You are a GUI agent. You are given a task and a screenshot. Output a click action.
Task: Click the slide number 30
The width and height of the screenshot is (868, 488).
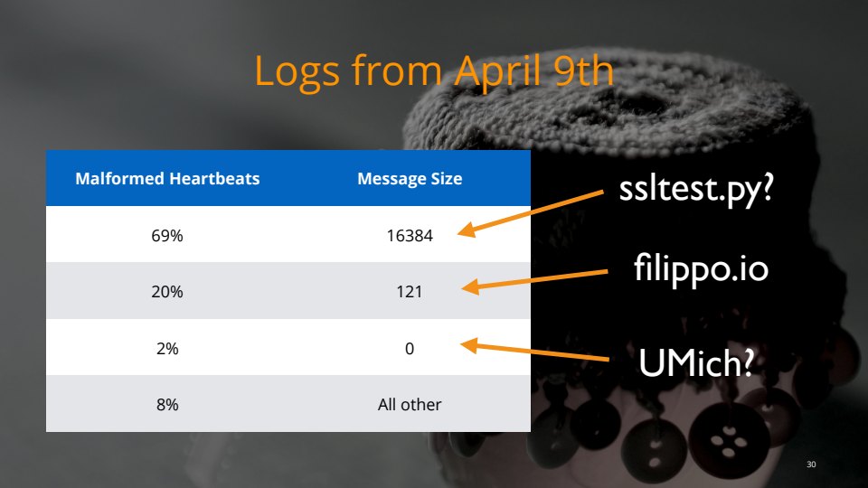[x=810, y=465]
